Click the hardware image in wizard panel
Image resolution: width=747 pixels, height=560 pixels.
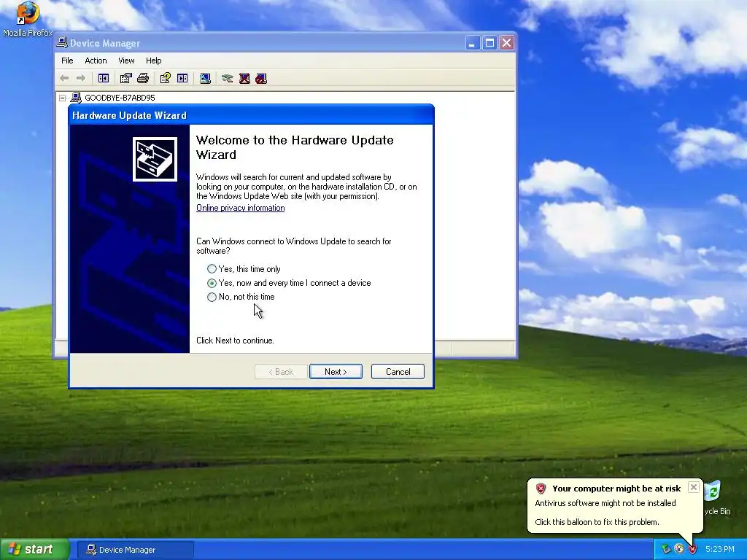point(155,160)
